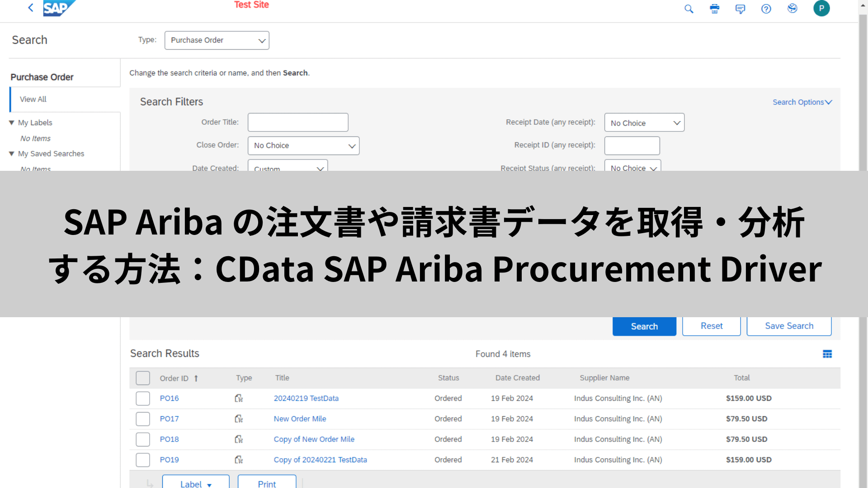This screenshot has width=868, height=488.
Task: Open the Copy of 20240221 TestData link
Action: pyautogui.click(x=320, y=460)
